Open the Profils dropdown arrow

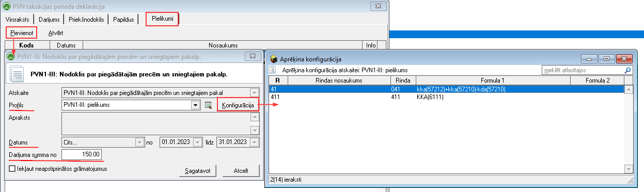[x=195, y=105]
